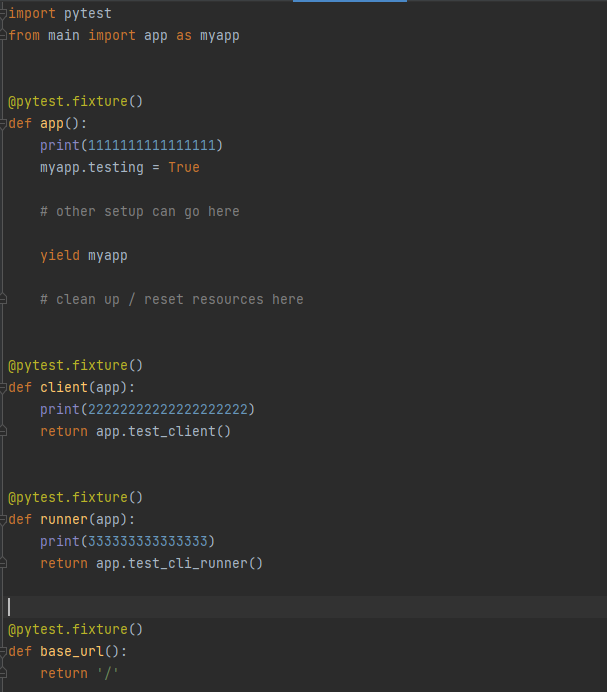Select the "@pytest.fixture()" decorator above "def runner(app)"
Viewport: 607px width, 692px height.
tap(75, 497)
